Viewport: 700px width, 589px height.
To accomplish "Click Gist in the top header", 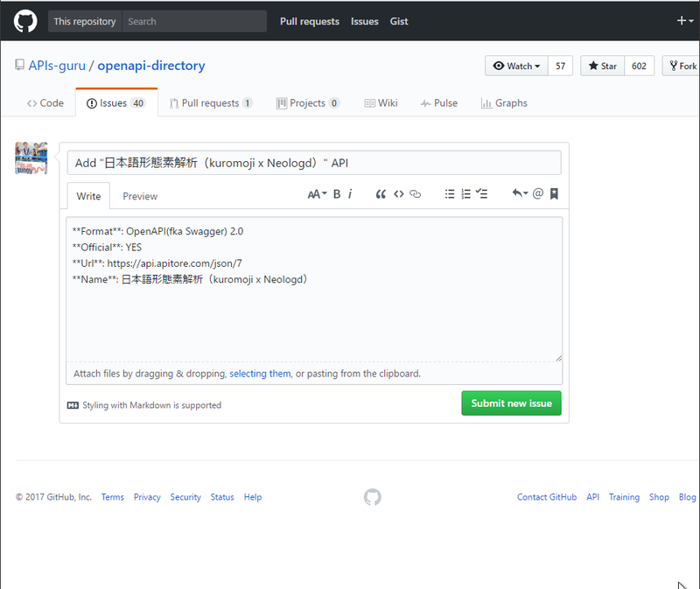I will click(399, 21).
